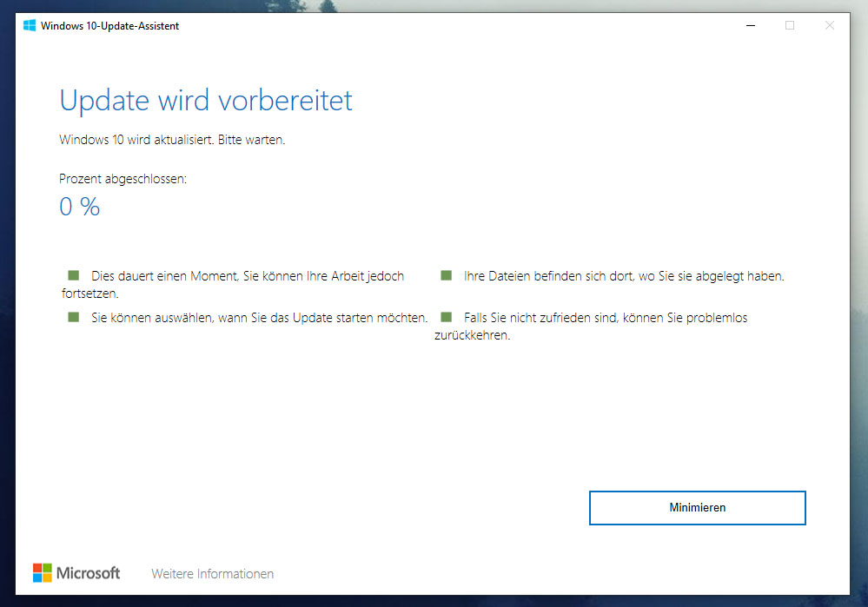868x607 pixels.
Task: Minimize the Update-Assistent window via title bar
Action: pos(751,25)
